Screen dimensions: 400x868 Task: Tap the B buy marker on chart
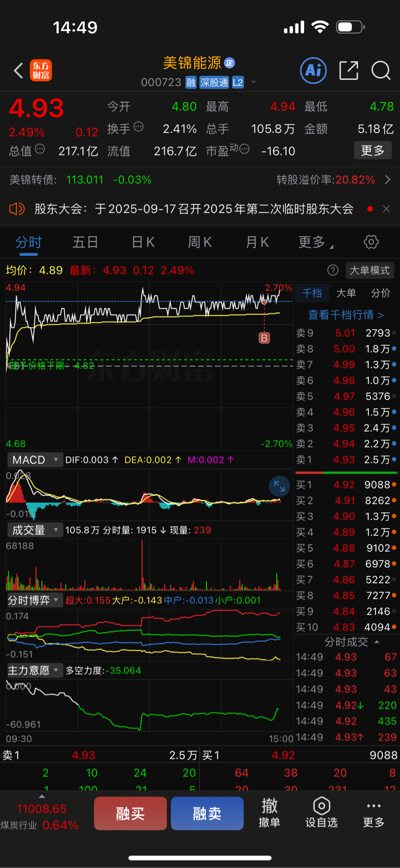(x=264, y=338)
